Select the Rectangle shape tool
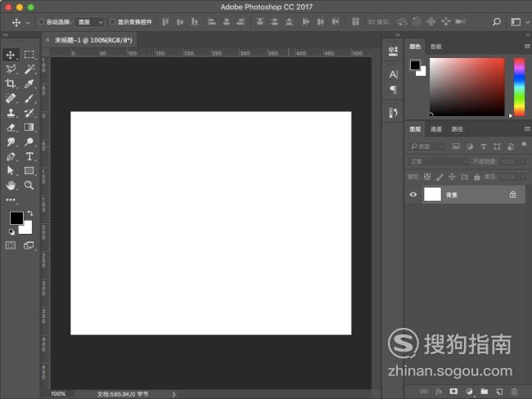This screenshot has height=399, width=532. 29,171
